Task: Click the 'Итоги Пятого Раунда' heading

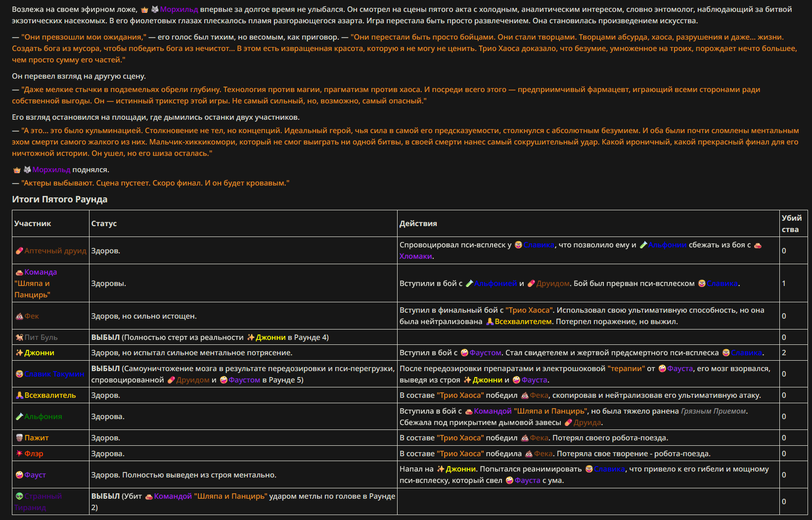Action: [x=60, y=199]
